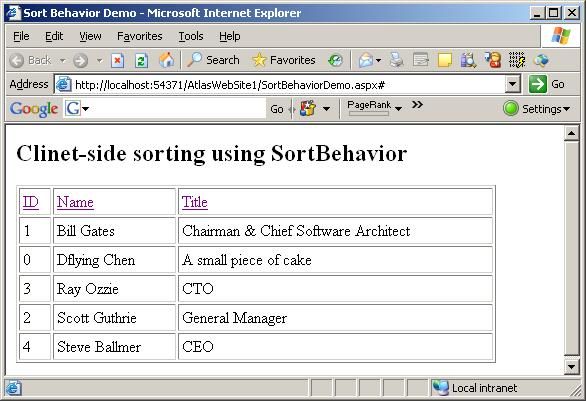The width and height of the screenshot is (586, 401).
Task: Open the address bar dropdown list
Action: point(513,84)
